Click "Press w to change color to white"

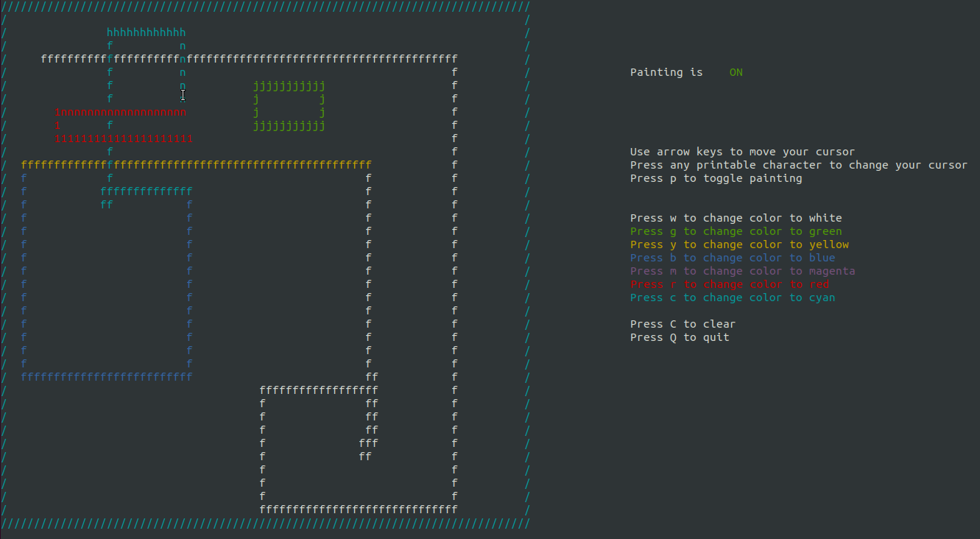click(736, 218)
